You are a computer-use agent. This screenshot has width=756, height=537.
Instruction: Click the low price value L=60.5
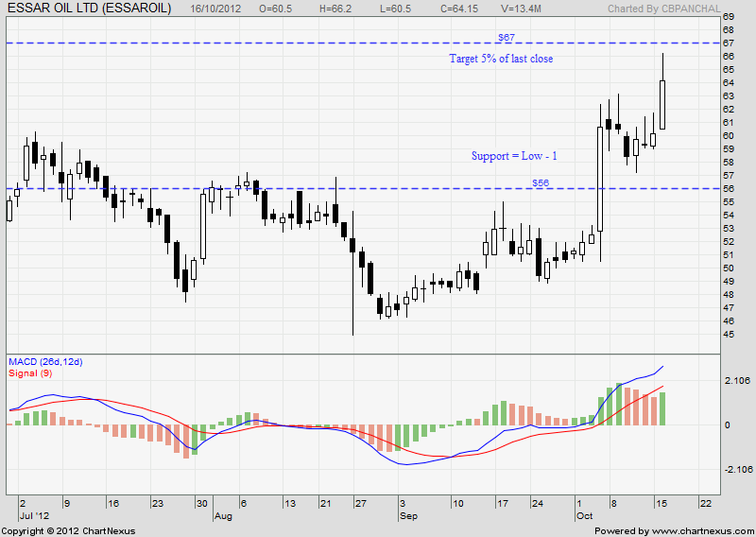point(396,9)
